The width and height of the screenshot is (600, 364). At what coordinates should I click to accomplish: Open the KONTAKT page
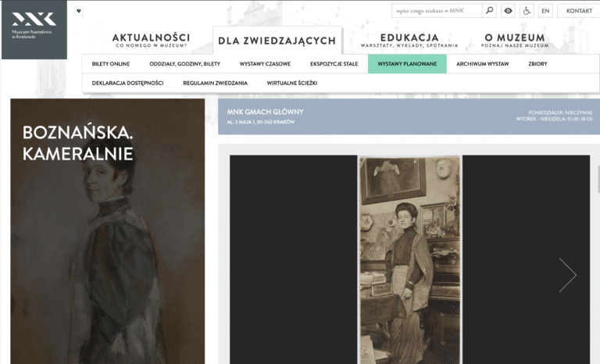(579, 11)
